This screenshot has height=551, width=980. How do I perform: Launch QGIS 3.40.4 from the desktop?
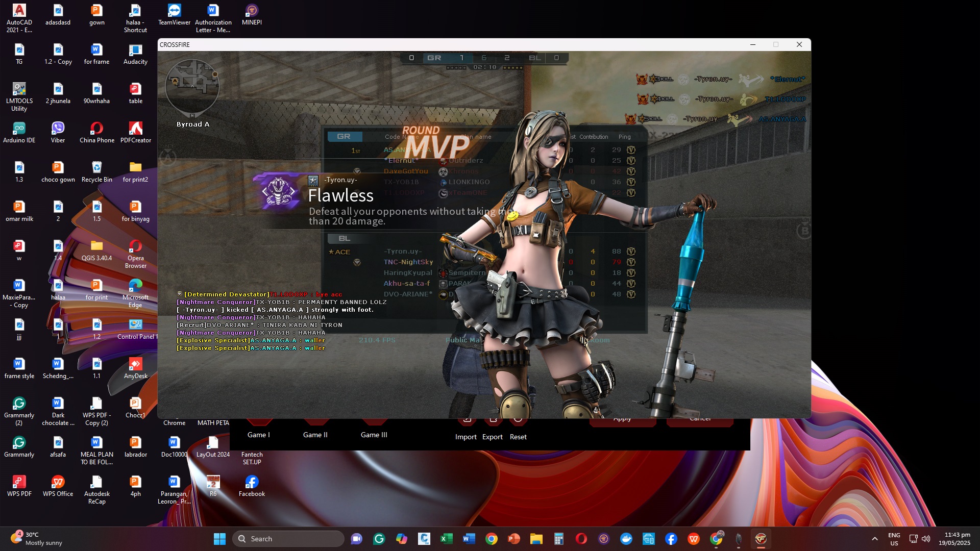(96, 250)
